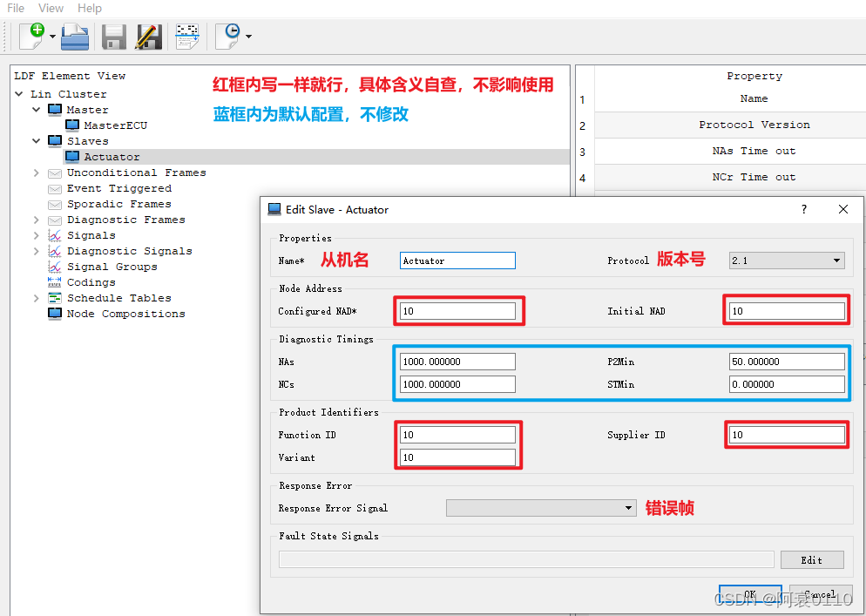Select Codings in the tree
Viewport: 866px width, 616px height.
coord(91,282)
